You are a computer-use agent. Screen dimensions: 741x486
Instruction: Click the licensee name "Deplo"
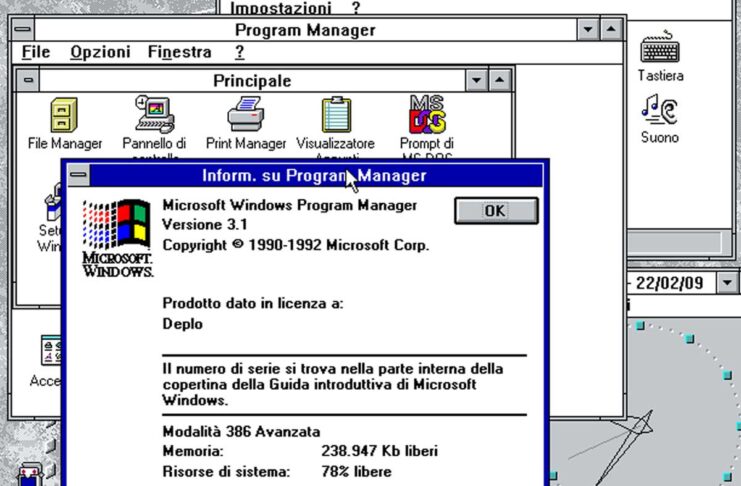point(182,324)
